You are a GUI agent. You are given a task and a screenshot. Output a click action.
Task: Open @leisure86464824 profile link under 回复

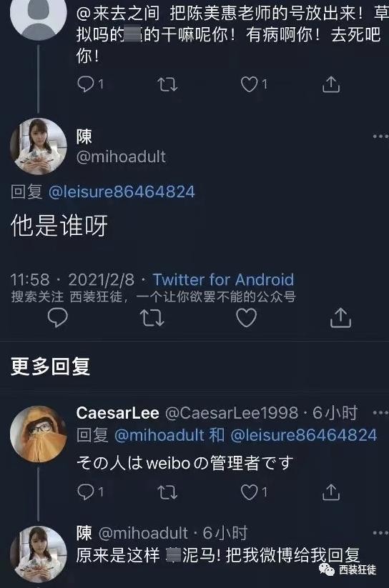pos(122,191)
